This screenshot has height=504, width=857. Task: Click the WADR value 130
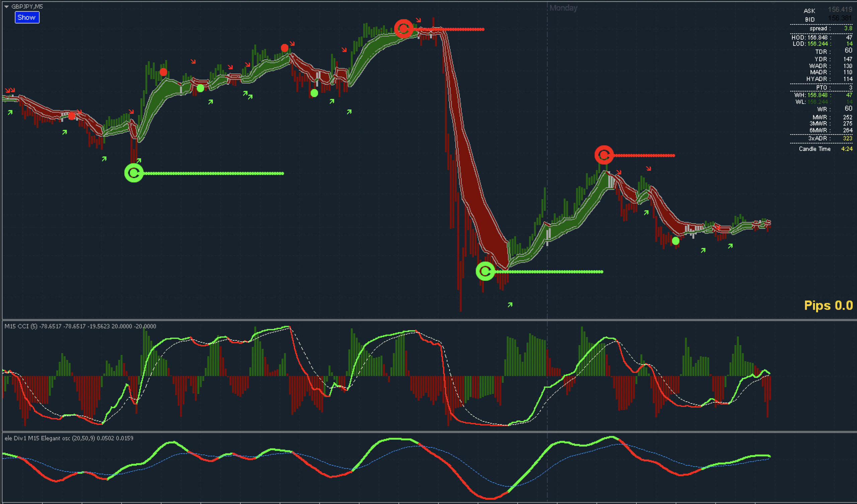click(x=848, y=66)
